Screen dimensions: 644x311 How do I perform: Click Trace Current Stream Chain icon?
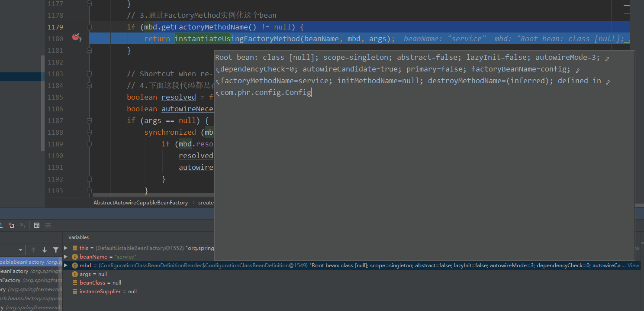pos(48,225)
